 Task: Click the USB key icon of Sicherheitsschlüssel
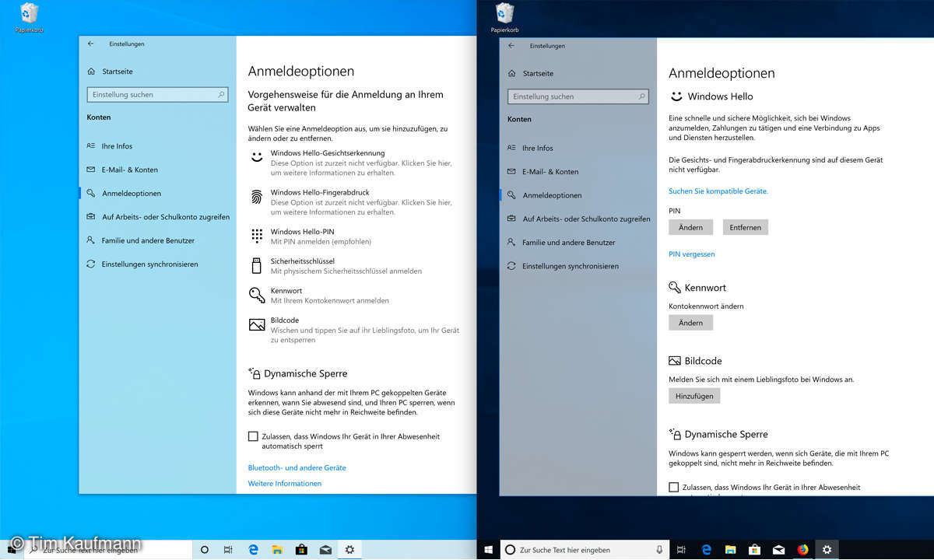coord(257,265)
